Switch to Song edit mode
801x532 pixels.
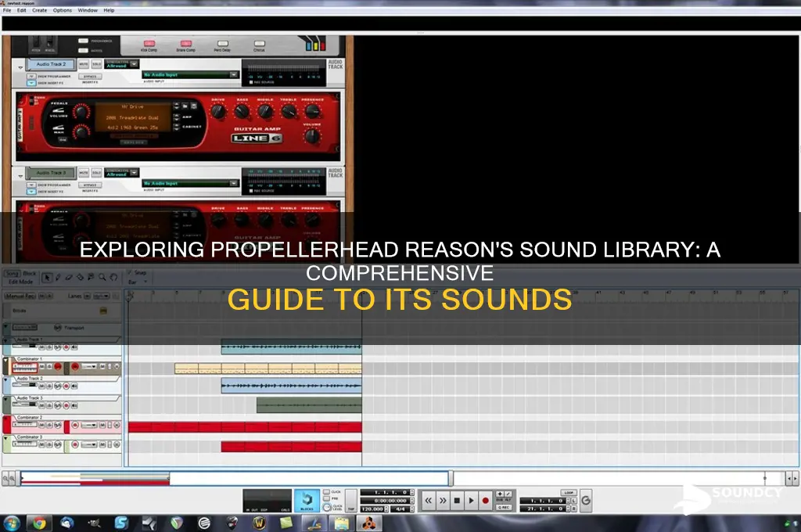click(13, 274)
